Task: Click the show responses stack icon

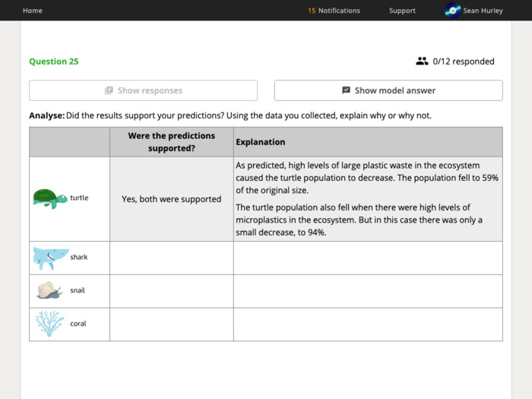Action: 109,90
